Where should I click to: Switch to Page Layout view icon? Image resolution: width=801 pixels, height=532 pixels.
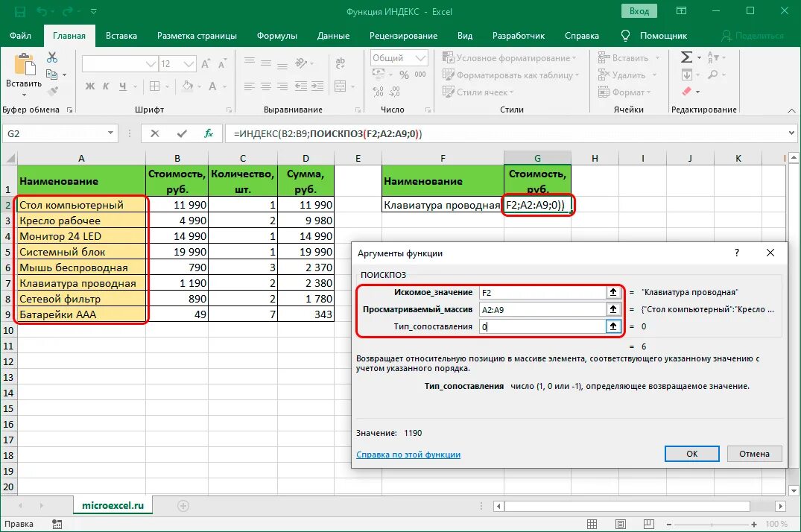(621, 524)
